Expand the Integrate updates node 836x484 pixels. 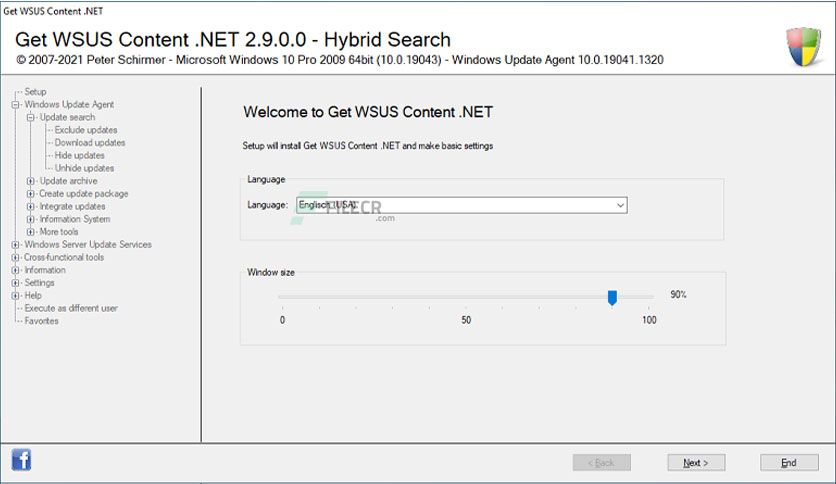(x=30, y=207)
